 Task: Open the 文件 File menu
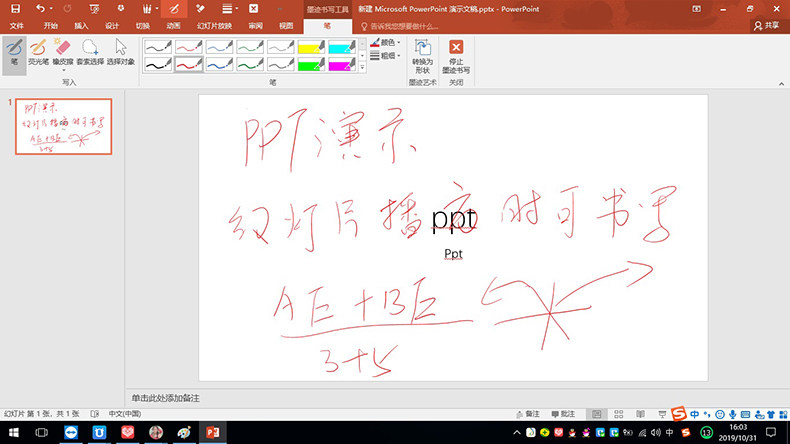point(17,26)
